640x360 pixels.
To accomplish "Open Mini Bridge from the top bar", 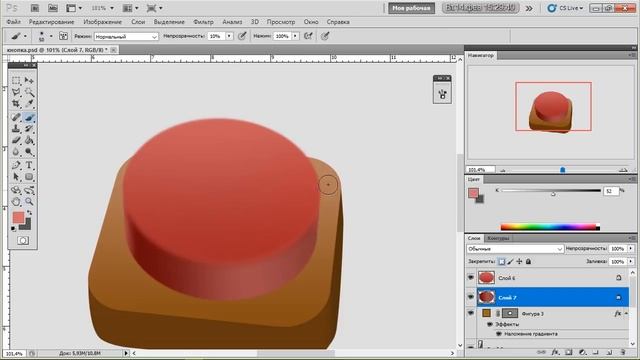I will [53, 8].
